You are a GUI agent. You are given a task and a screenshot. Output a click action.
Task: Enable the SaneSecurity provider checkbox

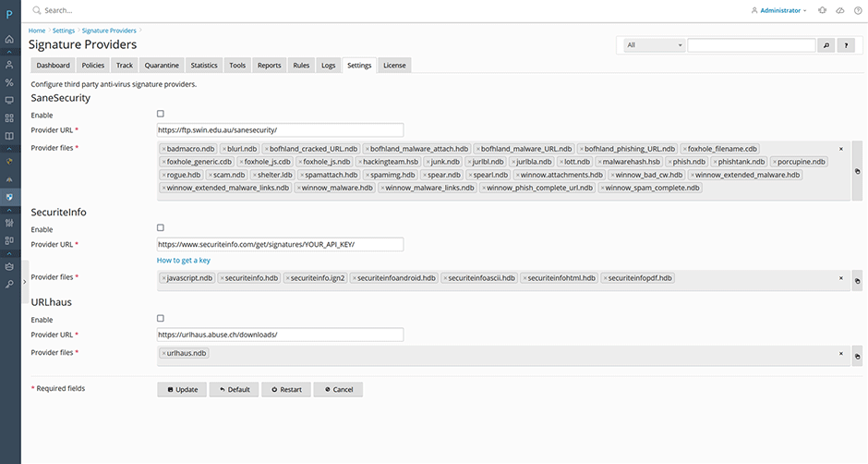tap(161, 114)
